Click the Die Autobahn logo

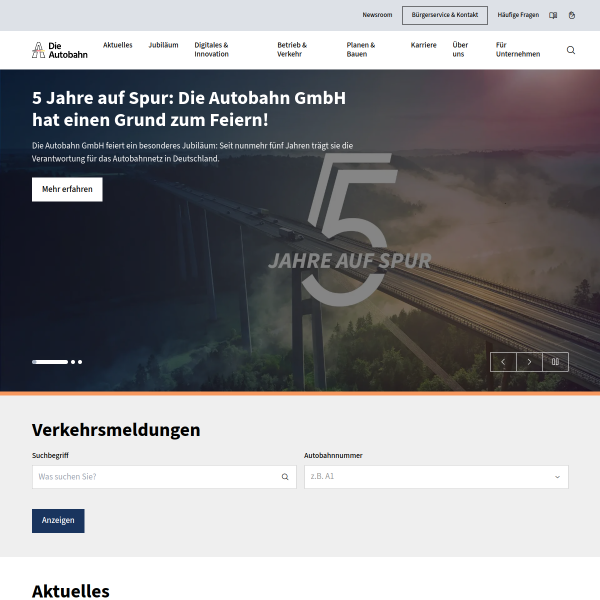click(x=60, y=50)
